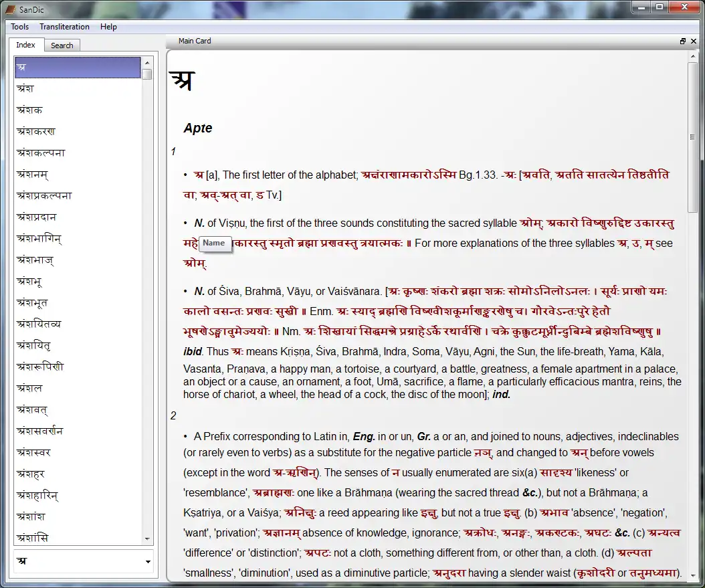Undock the Main Card panel

point(683,41)
